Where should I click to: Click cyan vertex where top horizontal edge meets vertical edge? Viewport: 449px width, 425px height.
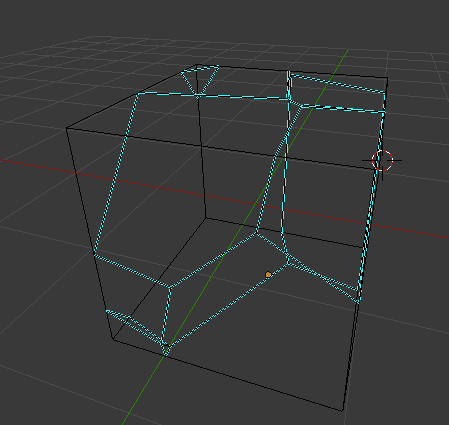click(289, 99)
